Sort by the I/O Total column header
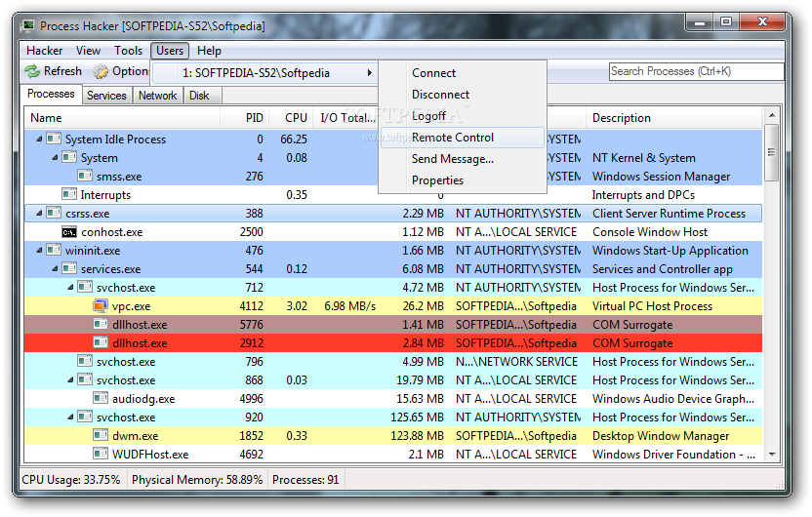 click(345, 118)
